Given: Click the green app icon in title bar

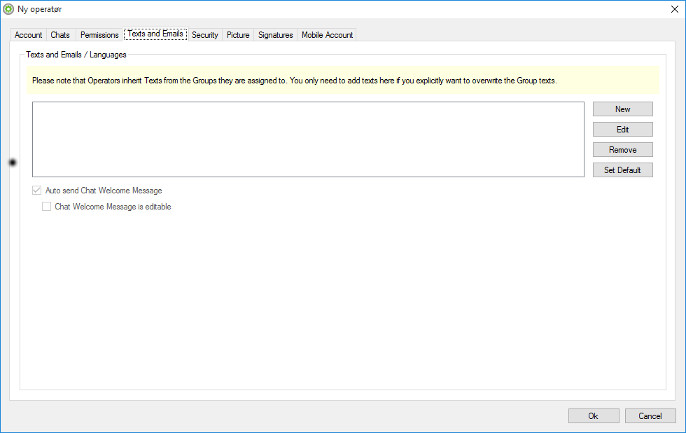Looking at the screenshot, I should click(8, 9).
